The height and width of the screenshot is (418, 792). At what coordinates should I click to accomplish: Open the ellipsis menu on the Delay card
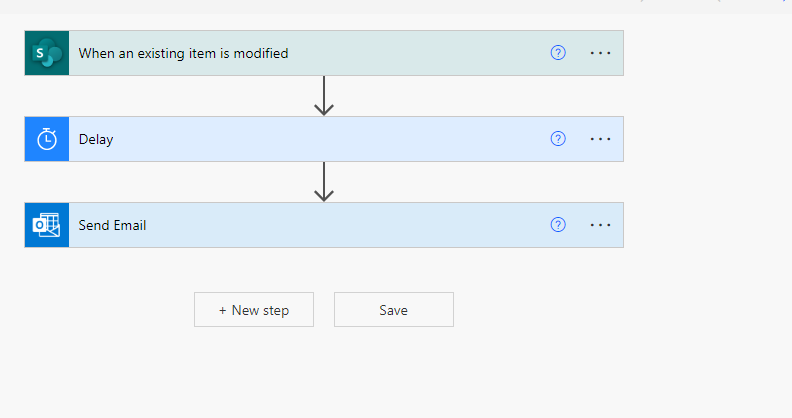point(601,139)
